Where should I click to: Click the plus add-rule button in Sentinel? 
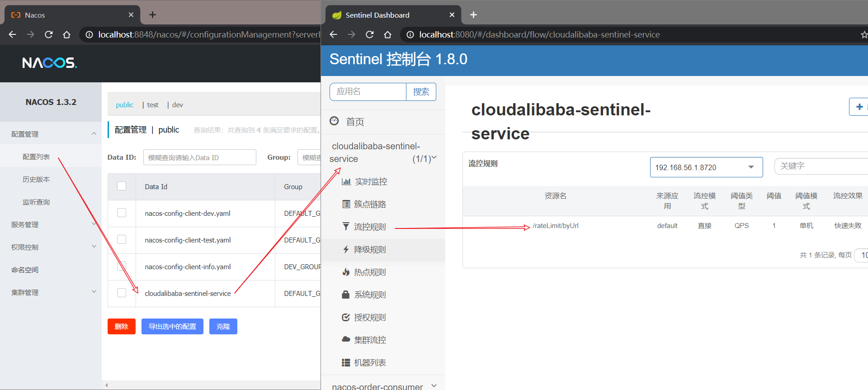[x=859, y=107]
